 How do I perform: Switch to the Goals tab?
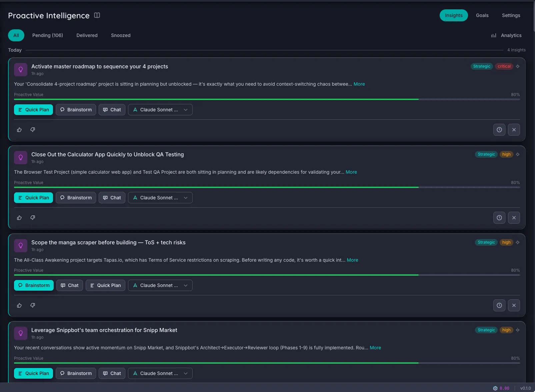click(482, 15)
